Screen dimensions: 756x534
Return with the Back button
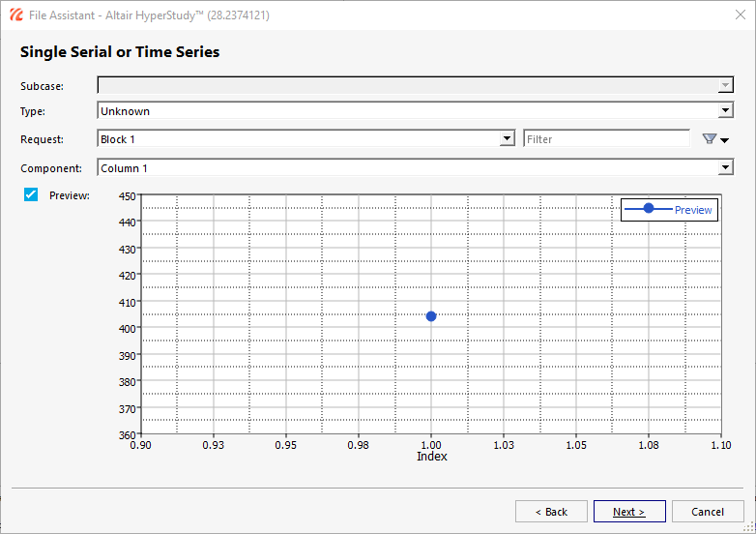point(551,512)
